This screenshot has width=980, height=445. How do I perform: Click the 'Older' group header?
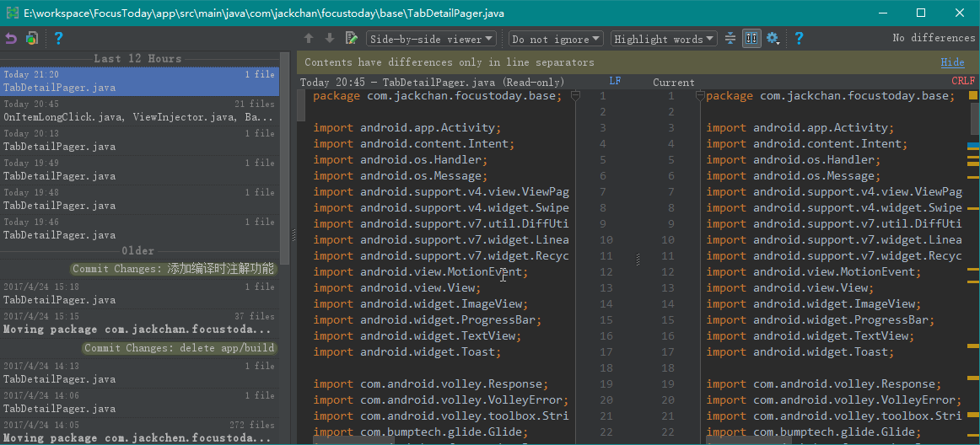tap(138, 250)
